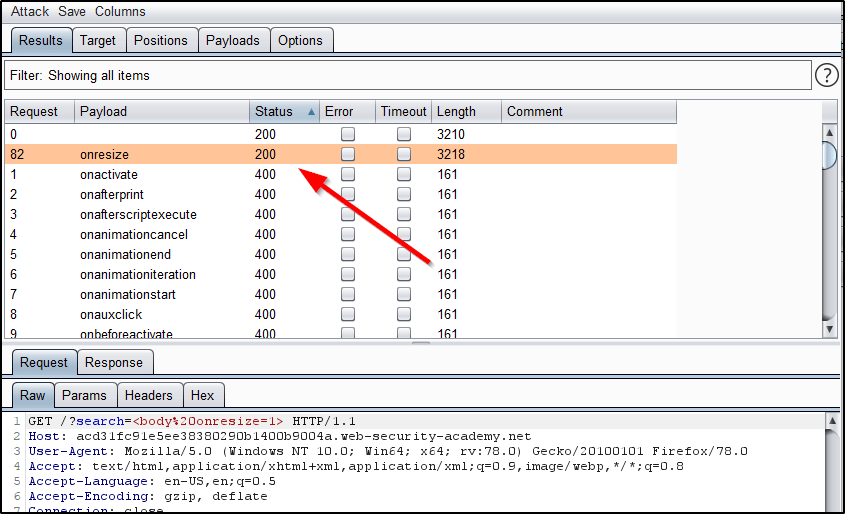Open the Columns menu
Screen dimensions: 845x514
120,12
